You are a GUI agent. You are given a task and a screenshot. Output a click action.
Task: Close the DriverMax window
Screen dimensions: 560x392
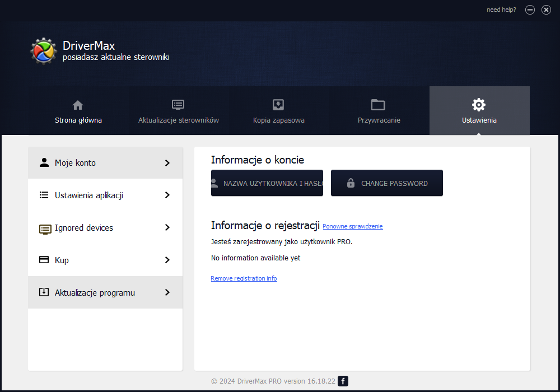(546, 10)
